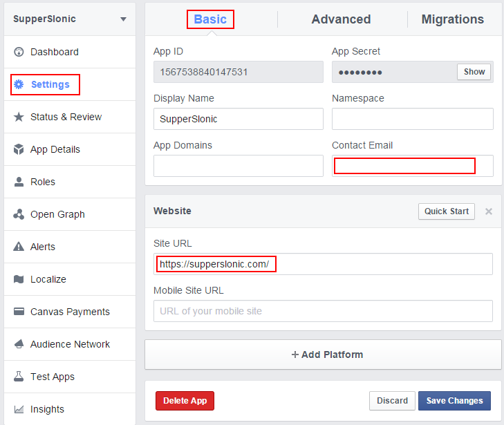Remove the Website platform with X
Viewport: 504px width, 425px height.
tap(489, 211)
